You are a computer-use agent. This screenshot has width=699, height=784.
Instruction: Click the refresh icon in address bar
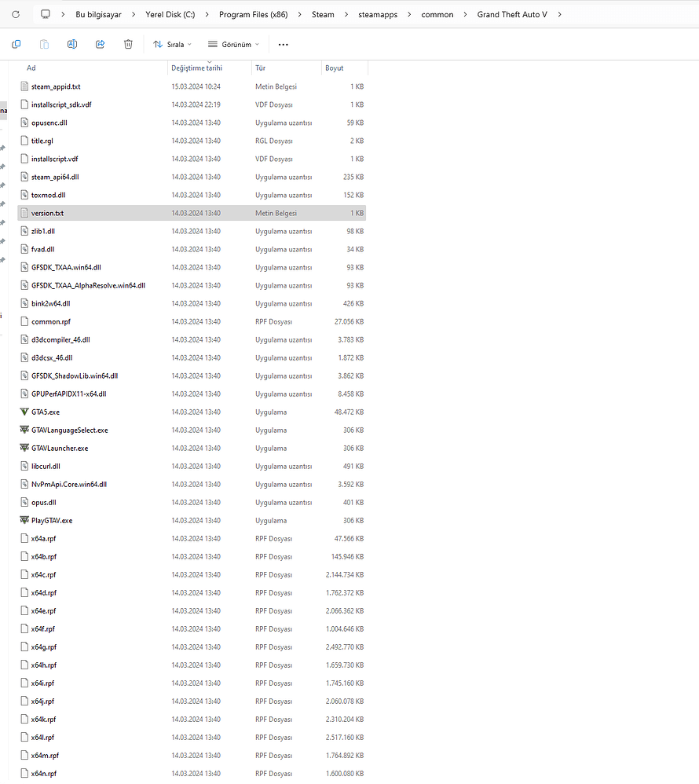[x=16, y=14]
